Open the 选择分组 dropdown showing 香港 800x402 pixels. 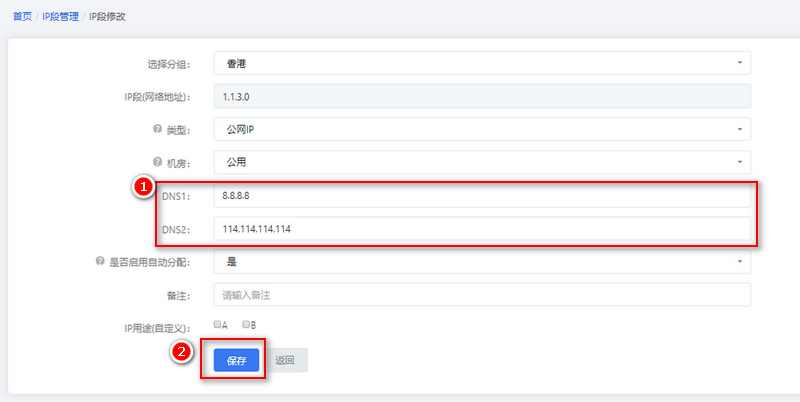click(482, 63)
